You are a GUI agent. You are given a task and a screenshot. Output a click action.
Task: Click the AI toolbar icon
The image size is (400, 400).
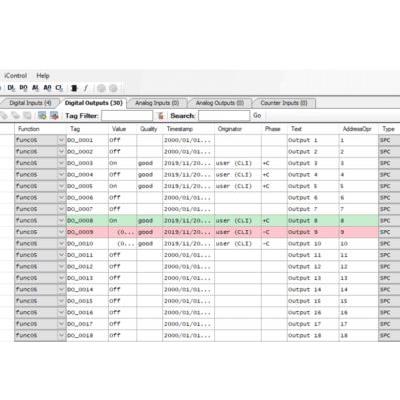pos(35,88)
